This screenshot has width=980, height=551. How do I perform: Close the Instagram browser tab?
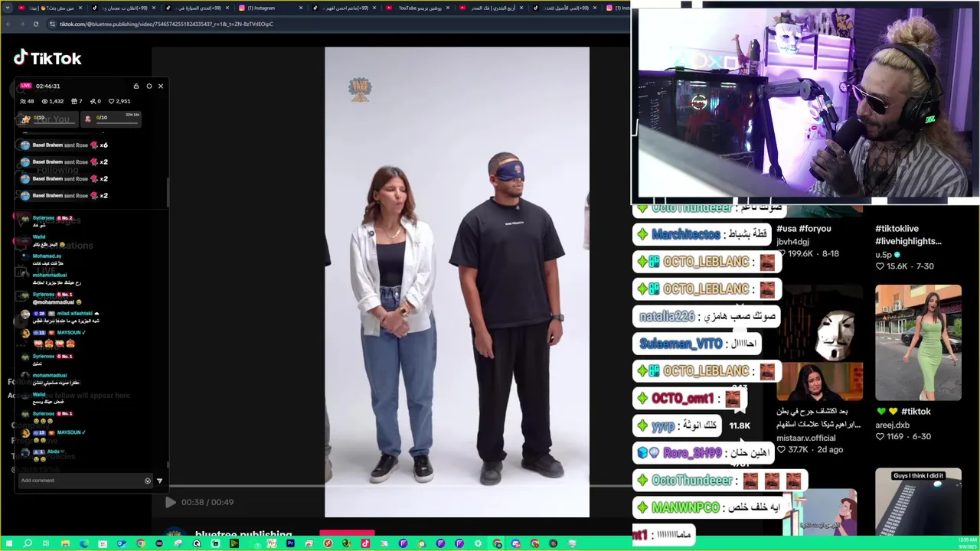point(300,8)
